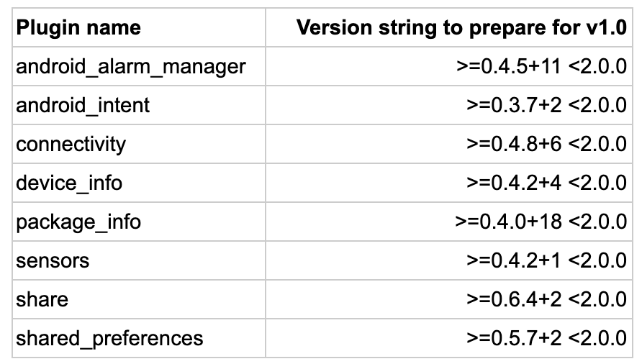This screenshot has height=364, width=642.
Task: Select version '>=0.4.2+1 <2.0.0' cell
Action: point(449,260)
